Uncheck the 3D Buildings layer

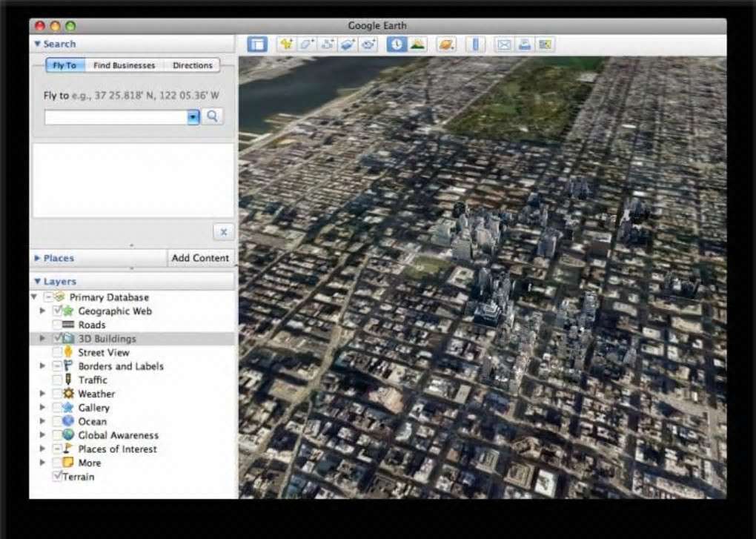tap(57, 339)
